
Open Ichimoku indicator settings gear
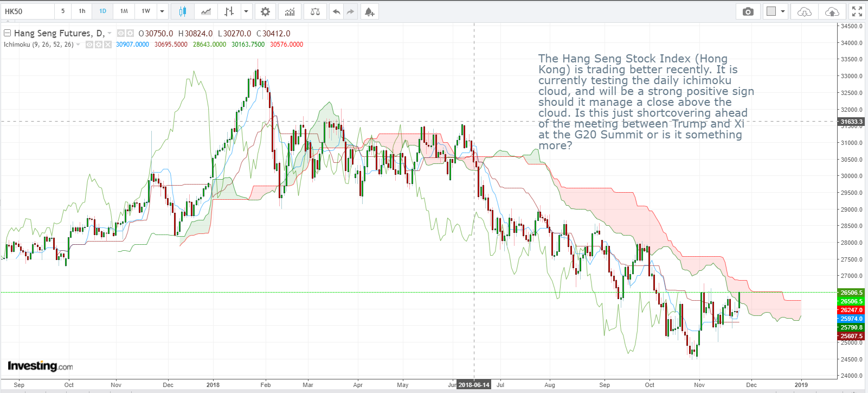pos(99,45)
